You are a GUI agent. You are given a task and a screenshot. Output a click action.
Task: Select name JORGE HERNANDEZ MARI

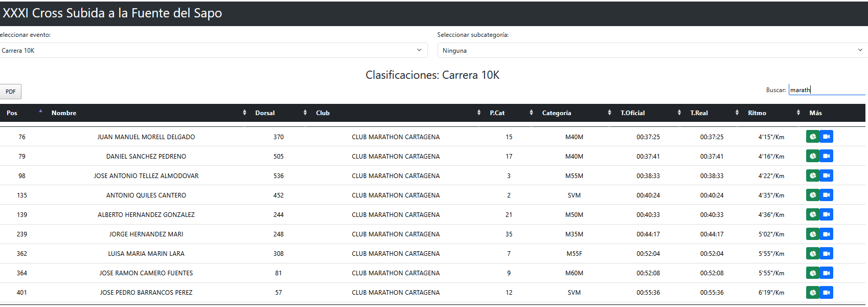[146, 234]
